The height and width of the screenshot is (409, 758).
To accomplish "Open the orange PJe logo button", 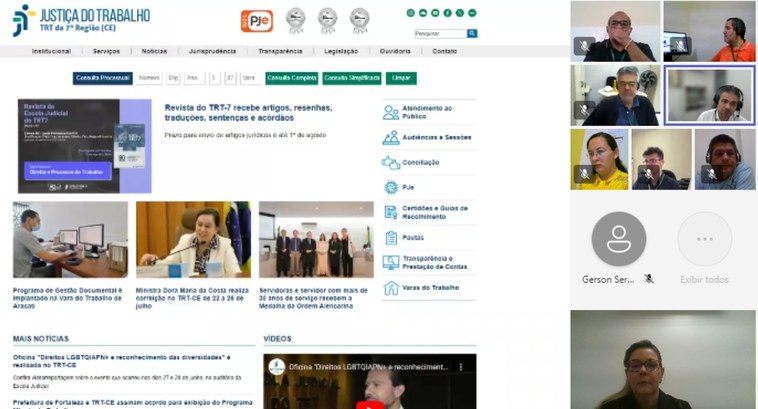I will 257,21.
